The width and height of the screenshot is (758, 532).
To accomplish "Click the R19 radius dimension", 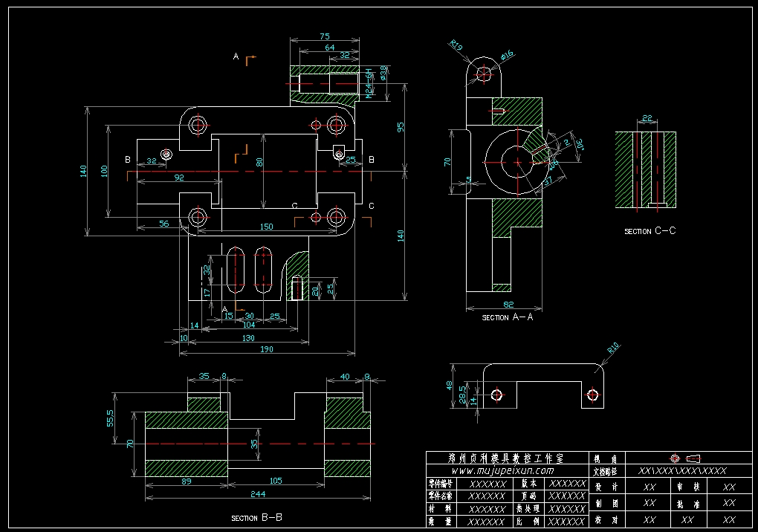I will click(456, 47).
